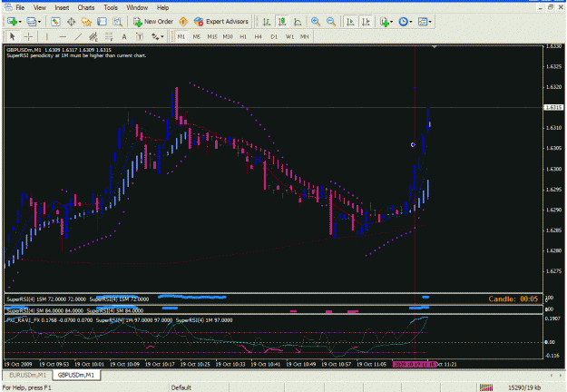This screenshot has height=392, width=567.
Task: Select the Text tool (A)
Action: click(x=124, y=36)
